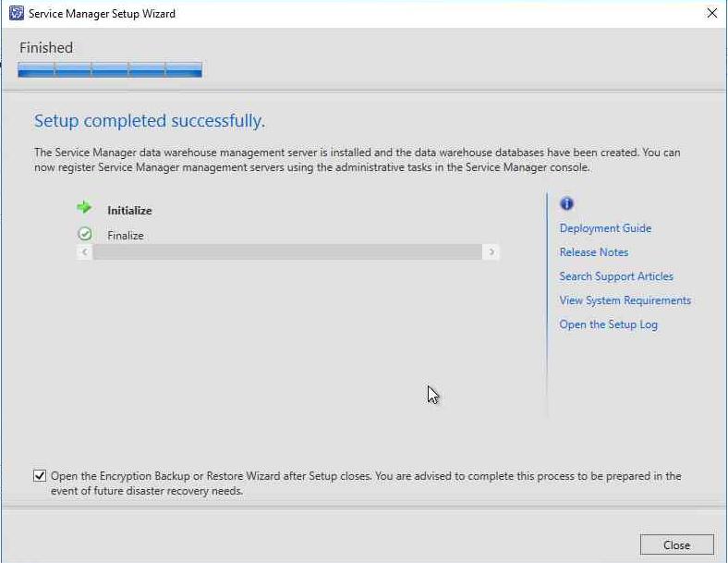The width and height of the screenshot is (728, 563).
Task: Click the left arrow of horizontal scrollbar
Action: pyautogui.click(x=84, y=251)
